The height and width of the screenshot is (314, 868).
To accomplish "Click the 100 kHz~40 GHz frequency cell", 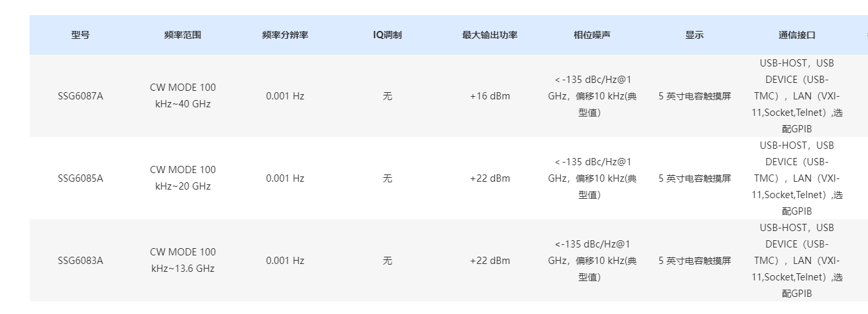I will pyautogui.click(x=183, y=96).
